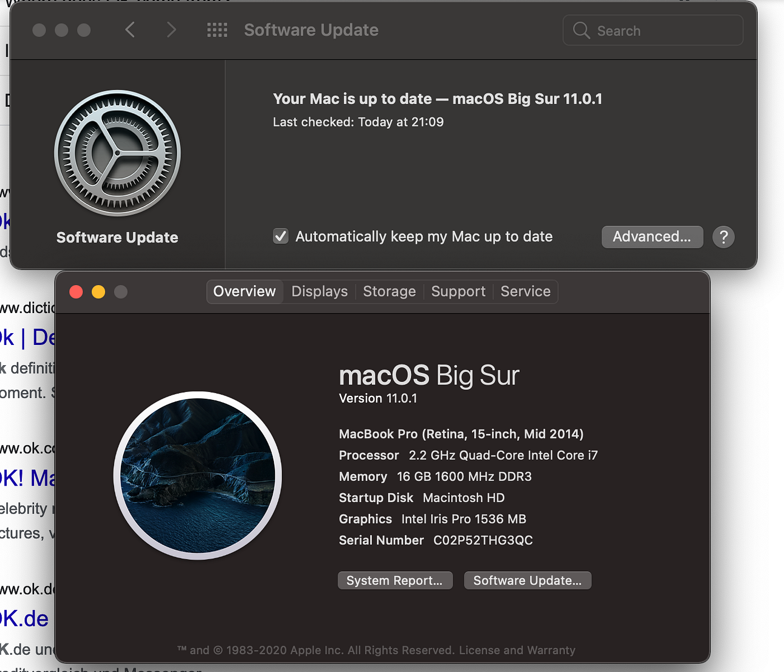
Task: Click the Intel Iris Pro 1536 MB value
Action: [x=464, y=519]
